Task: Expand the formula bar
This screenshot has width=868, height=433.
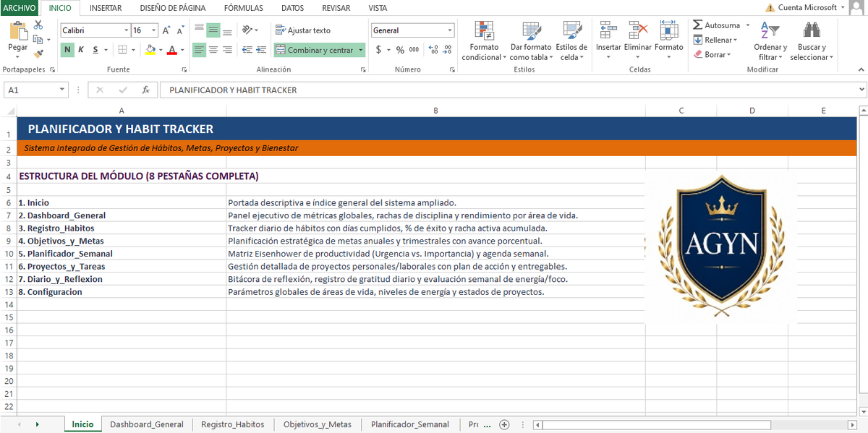Action: coord(861,90)
